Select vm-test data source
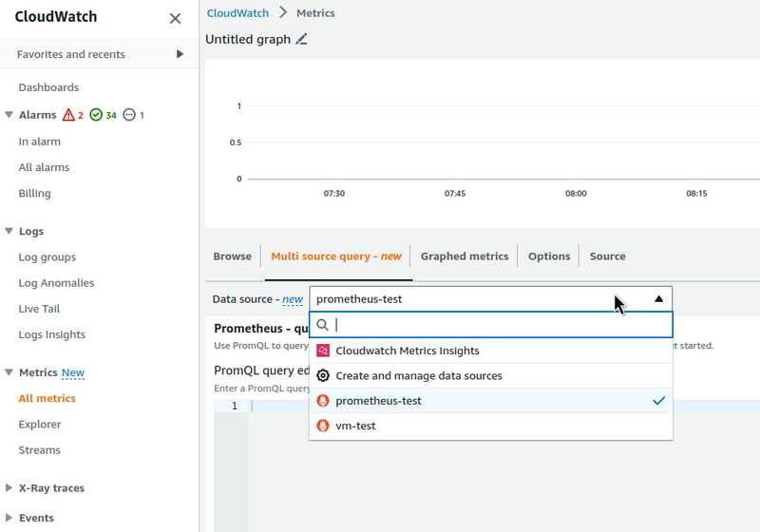 [490, 426]
